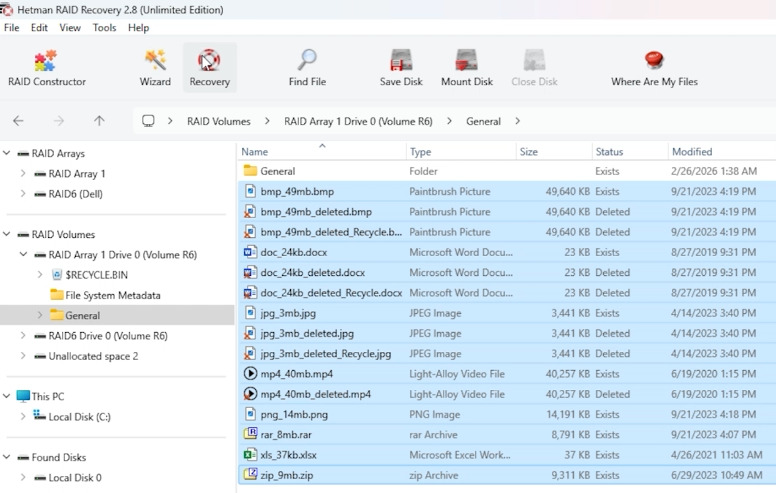Expand RAID6 Drive 0 (Volume R6)

(23, 336)
